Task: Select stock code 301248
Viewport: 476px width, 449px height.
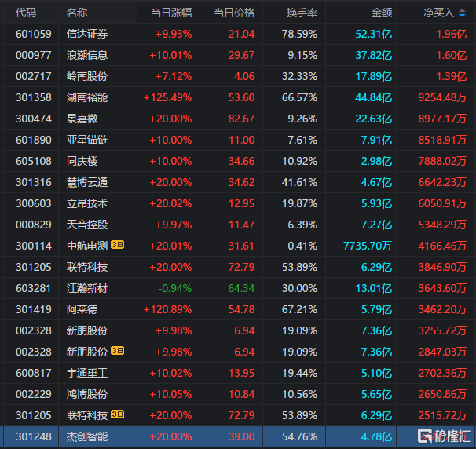Action: coord(34,437)
